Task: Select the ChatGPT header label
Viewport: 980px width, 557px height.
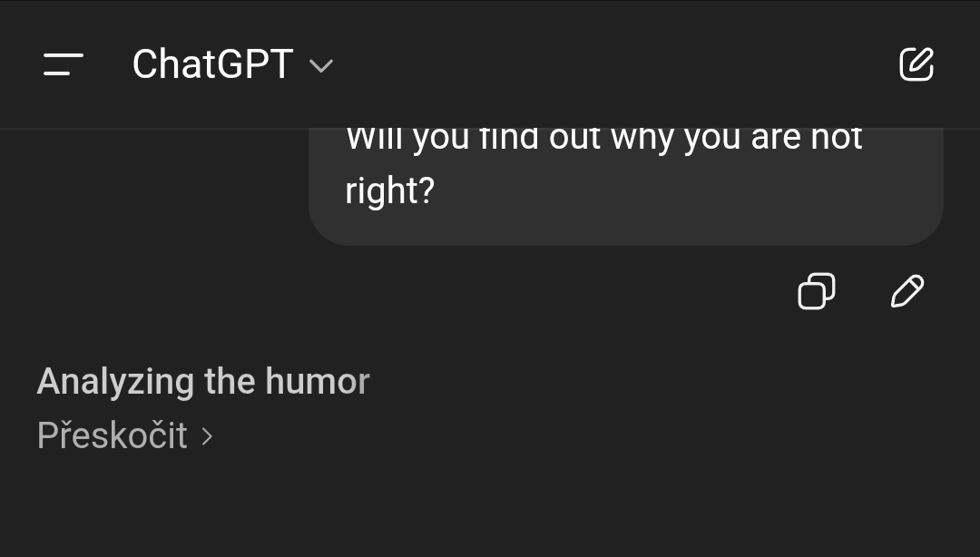Action: click(212, 64)
